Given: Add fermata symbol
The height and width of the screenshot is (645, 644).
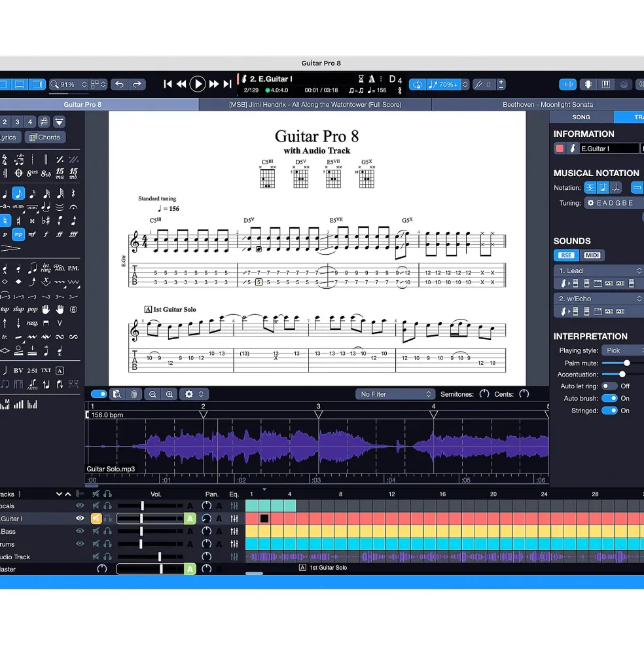Looking at the screenshot, I should (73, 207).
